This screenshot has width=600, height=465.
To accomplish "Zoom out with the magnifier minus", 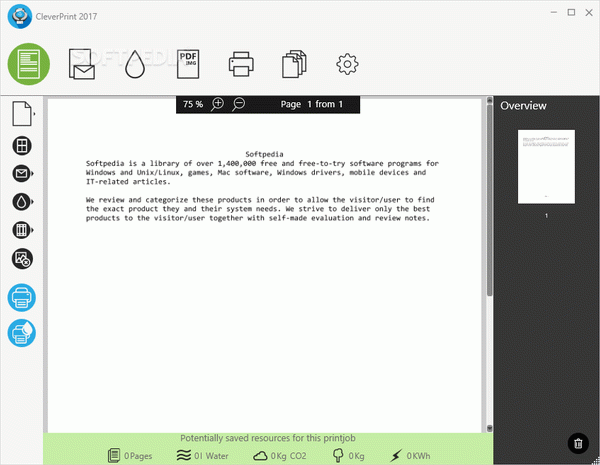I will [x=238, y=104].
